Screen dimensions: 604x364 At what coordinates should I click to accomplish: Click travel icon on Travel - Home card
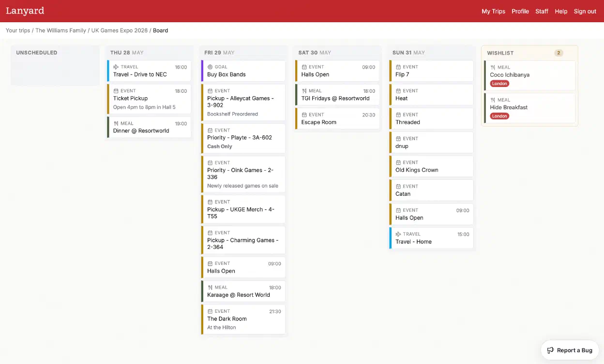[398, 234]
